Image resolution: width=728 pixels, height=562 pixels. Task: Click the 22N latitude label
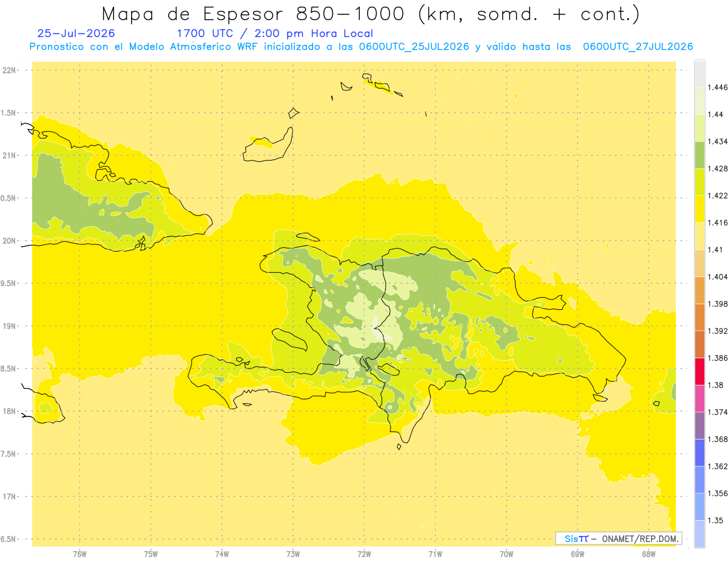click(x=10, y=70)
